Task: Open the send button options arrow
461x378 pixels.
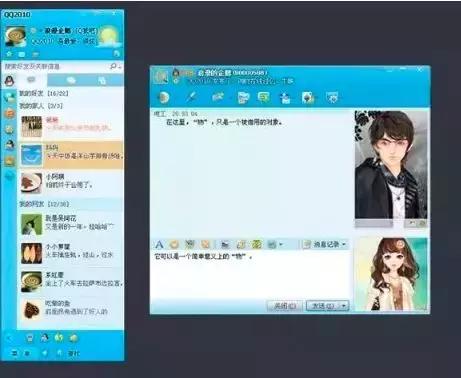Action: pos(344,305)
